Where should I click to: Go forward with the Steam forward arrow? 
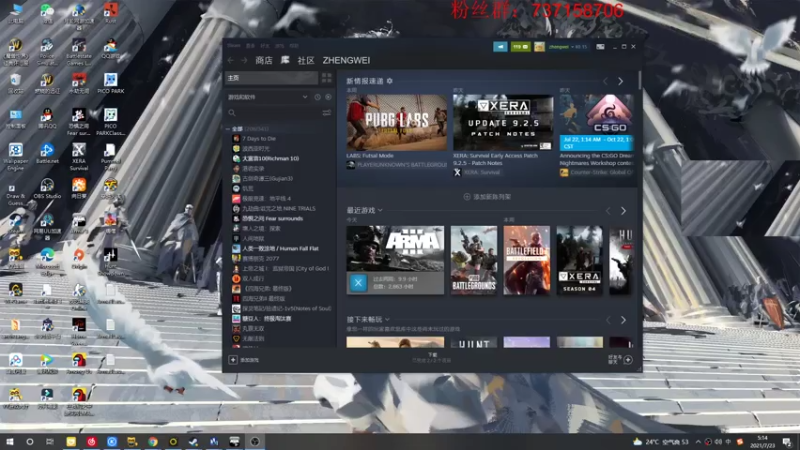(244, 60)
